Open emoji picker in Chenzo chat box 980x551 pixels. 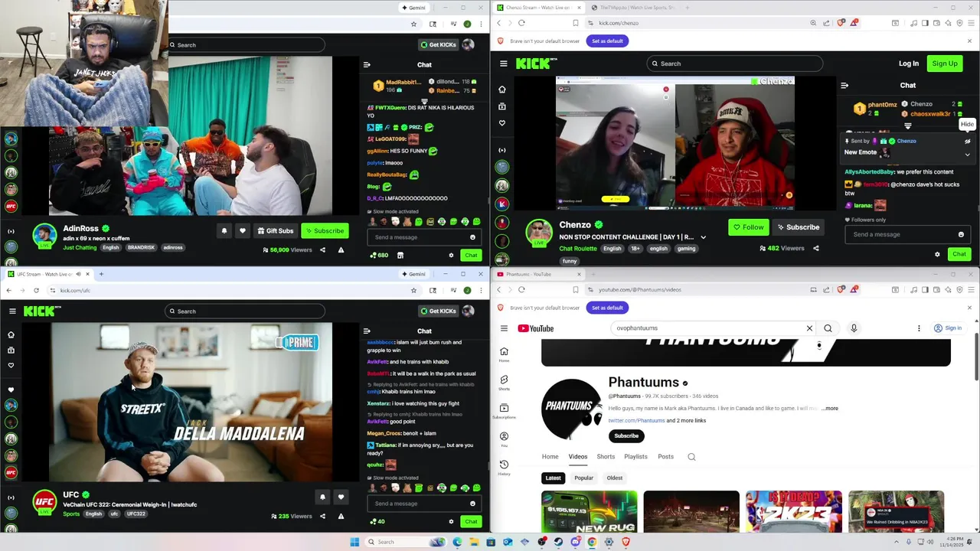[962, 234]
